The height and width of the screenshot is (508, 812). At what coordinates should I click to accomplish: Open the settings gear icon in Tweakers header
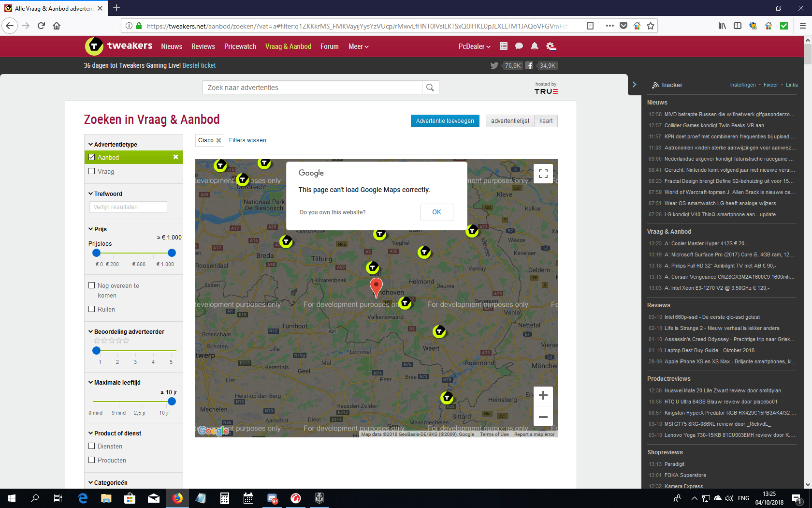click(x=551, y=46)
